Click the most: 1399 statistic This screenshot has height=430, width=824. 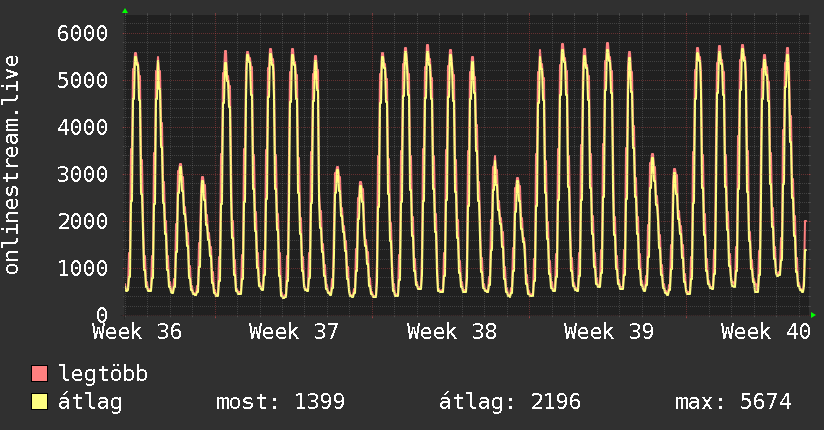click(x=281, y=402)
